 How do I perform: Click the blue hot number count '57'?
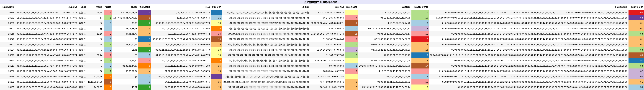pyautogui.click(x=636, y=60)
